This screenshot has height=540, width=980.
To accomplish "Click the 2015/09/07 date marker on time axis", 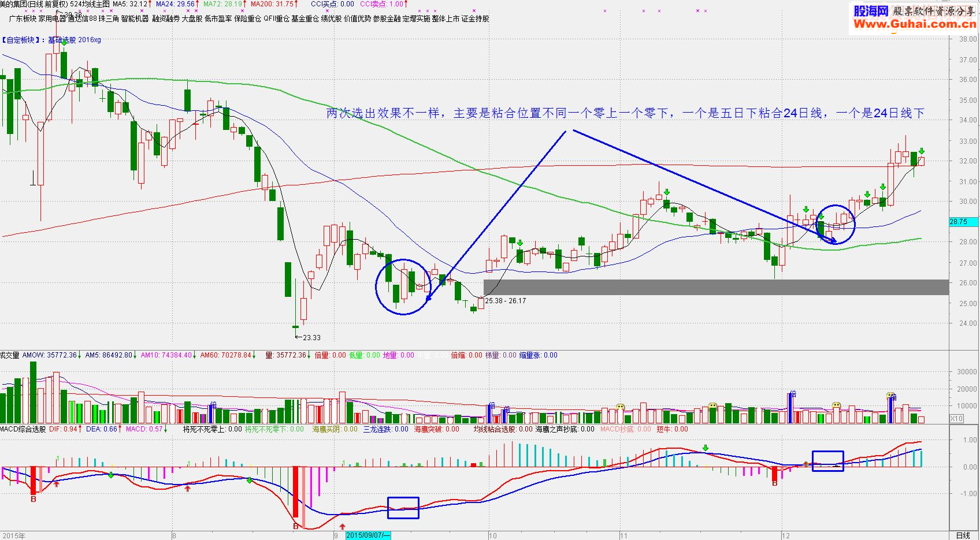I will [x=368, y=535].
